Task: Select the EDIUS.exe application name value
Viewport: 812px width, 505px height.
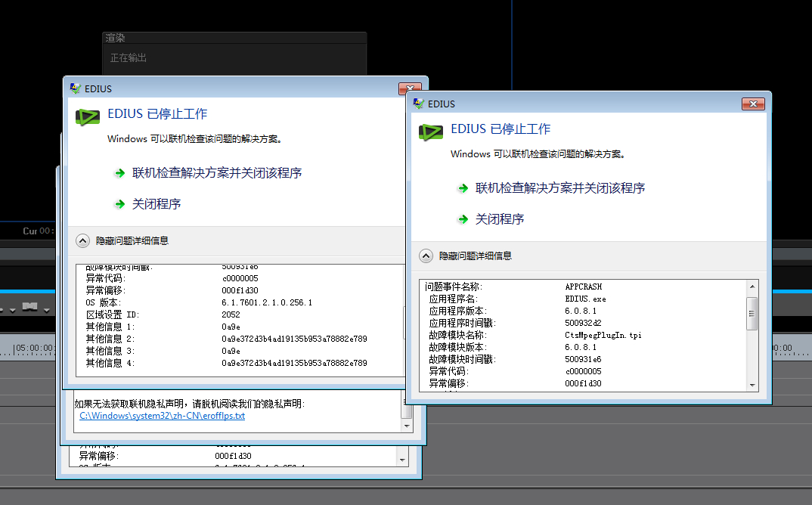Action: (585, 299)
